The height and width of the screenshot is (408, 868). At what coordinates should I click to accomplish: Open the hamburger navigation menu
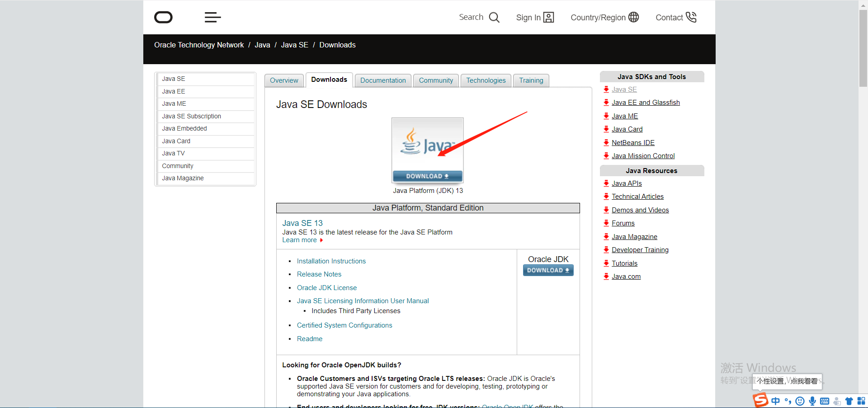pyautogui.click(x=212, y=18)
